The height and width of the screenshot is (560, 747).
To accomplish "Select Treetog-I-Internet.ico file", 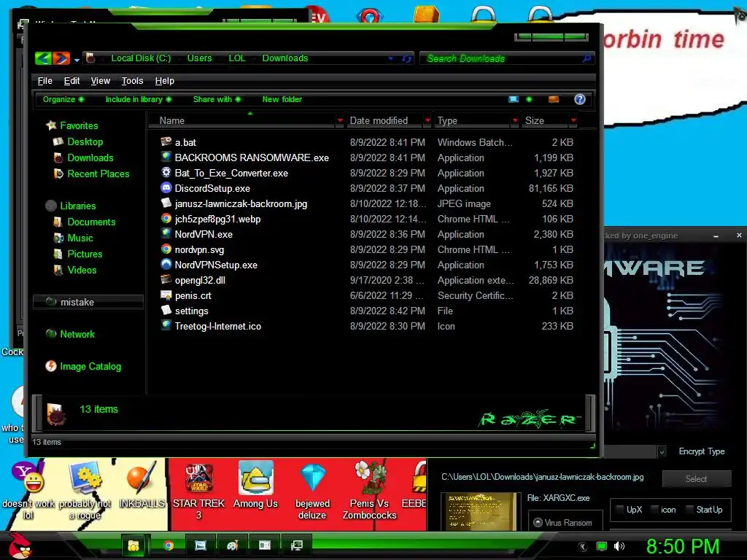I will point(217,326).
